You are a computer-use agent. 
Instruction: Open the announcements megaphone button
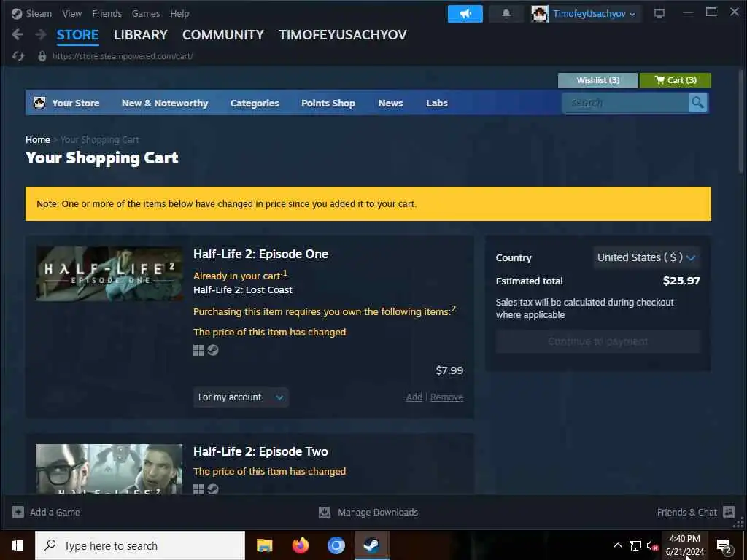point(465,14)
